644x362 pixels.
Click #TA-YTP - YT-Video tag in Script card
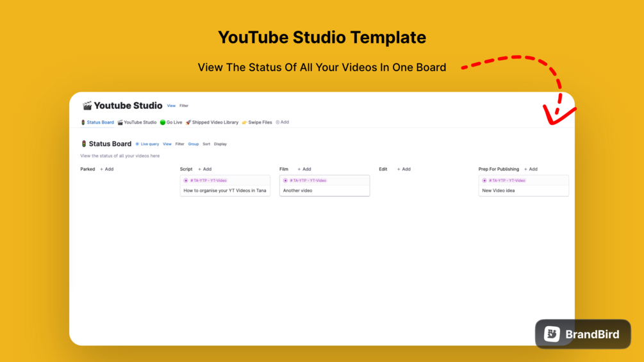208,181
